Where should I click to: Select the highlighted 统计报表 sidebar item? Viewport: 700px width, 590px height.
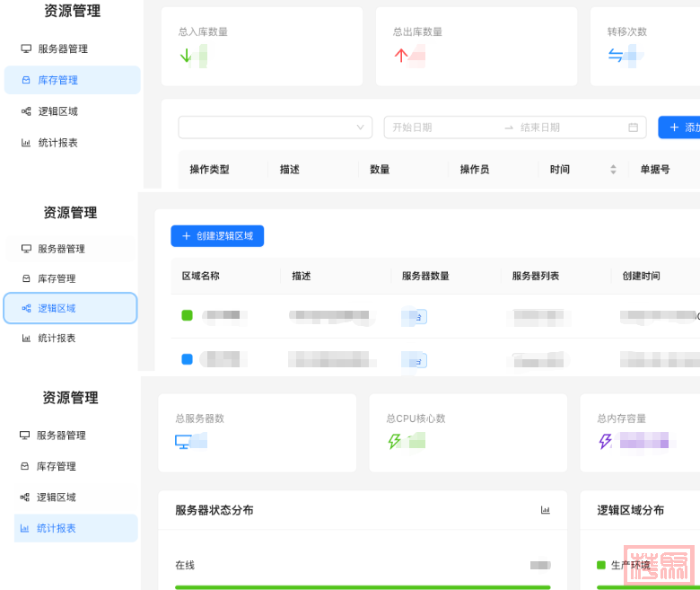coord(75,528)
